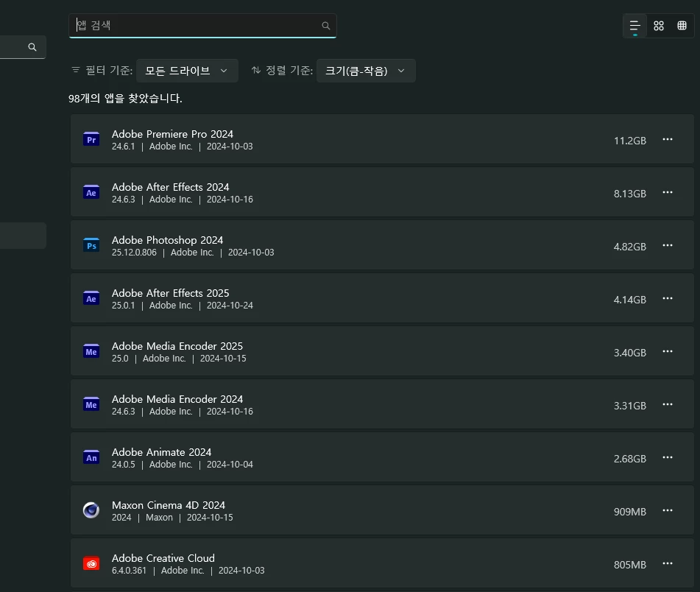Select Adobe Animate 2024 title text
700x592 pixels.
pos(162,452)
